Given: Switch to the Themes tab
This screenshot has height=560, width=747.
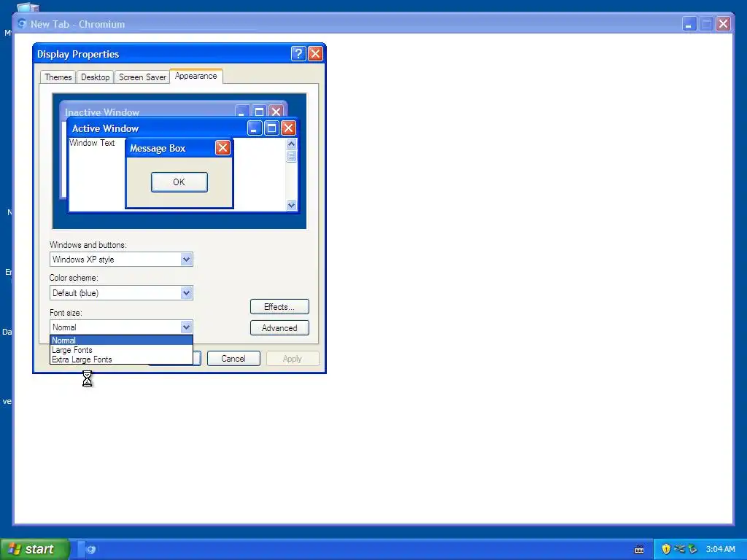Looking at the screenshot, I should click(x=58, y=77).
